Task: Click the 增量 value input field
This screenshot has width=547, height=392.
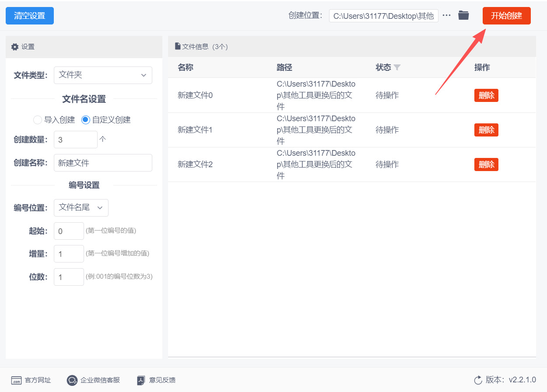Action: 69,254
